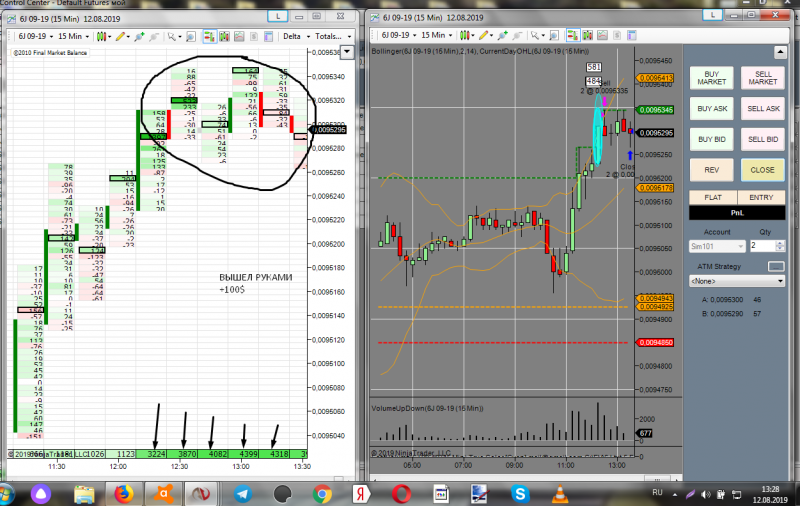Click zoom out icon on right chart toolbar
800x506 pixels.
pos(517,35)
